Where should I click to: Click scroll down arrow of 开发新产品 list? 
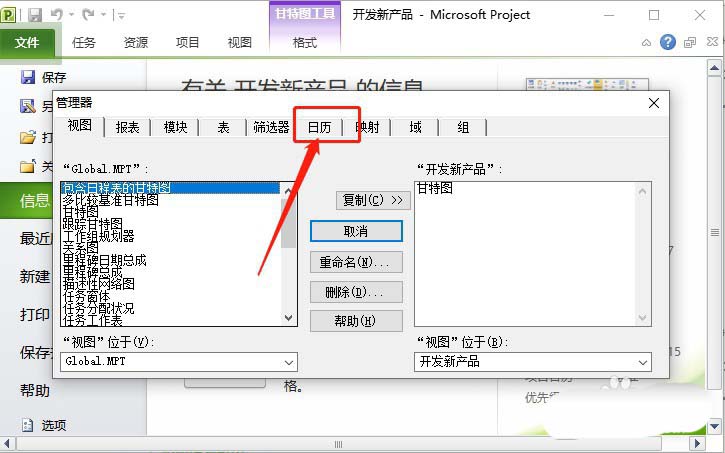point(643,318)
